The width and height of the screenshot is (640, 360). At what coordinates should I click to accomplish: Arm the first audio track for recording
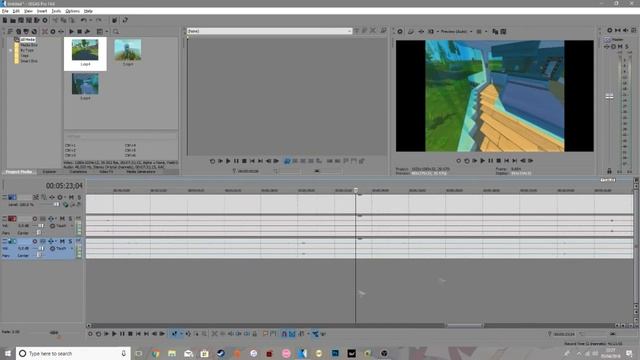click(35, 219)
